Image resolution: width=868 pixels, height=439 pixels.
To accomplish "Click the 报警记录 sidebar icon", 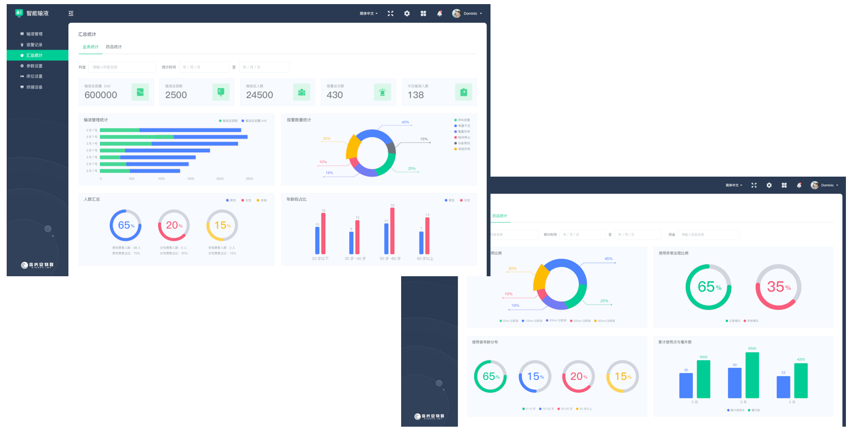I will pos(22,45).
